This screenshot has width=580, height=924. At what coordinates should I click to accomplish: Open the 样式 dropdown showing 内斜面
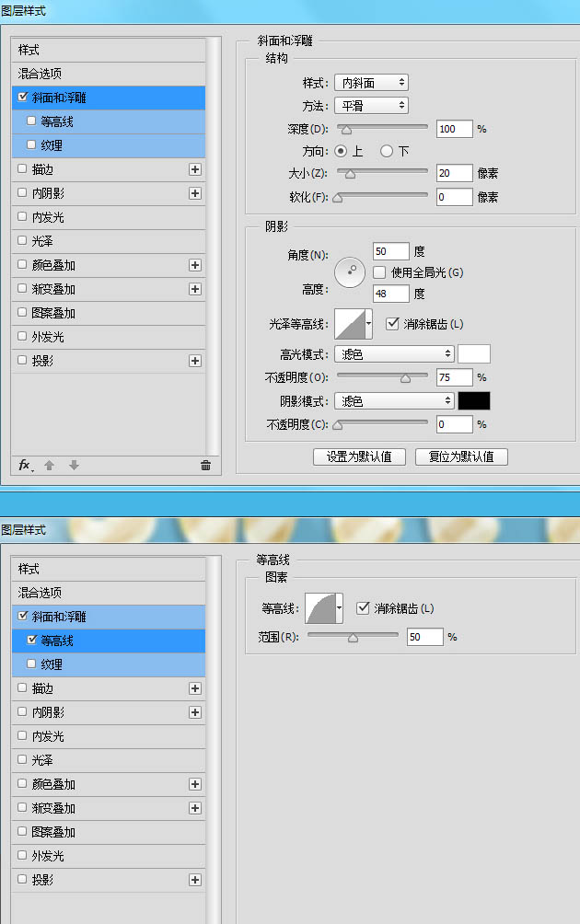click(371, 83)
